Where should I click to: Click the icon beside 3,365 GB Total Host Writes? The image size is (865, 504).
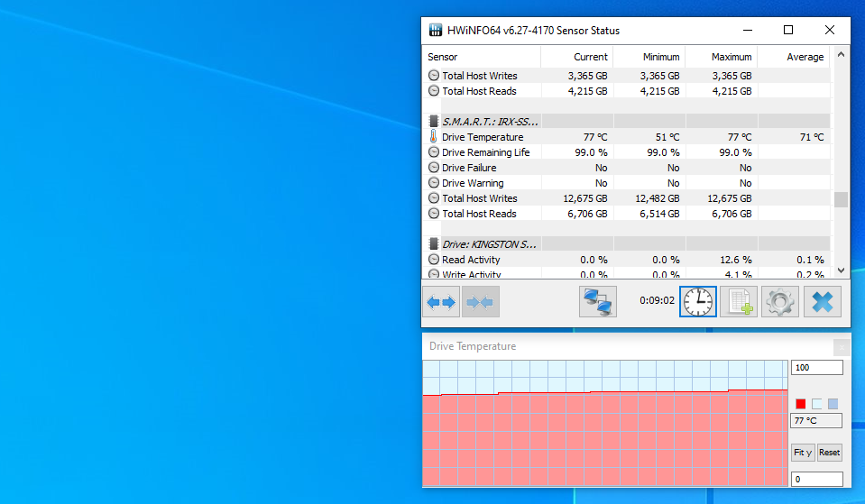coord(434,76)
